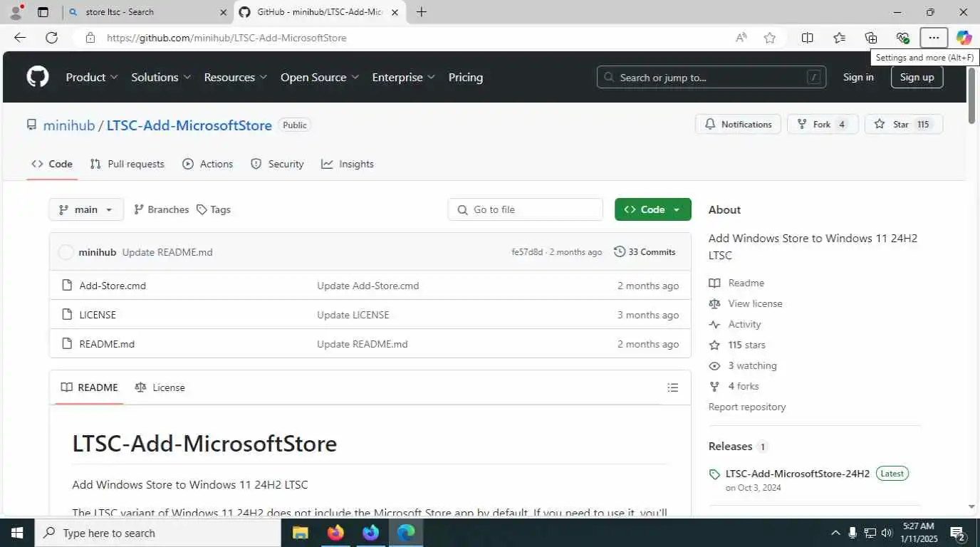Expand the Enterprise menu

pyautogui.click(x=403, y=77)
